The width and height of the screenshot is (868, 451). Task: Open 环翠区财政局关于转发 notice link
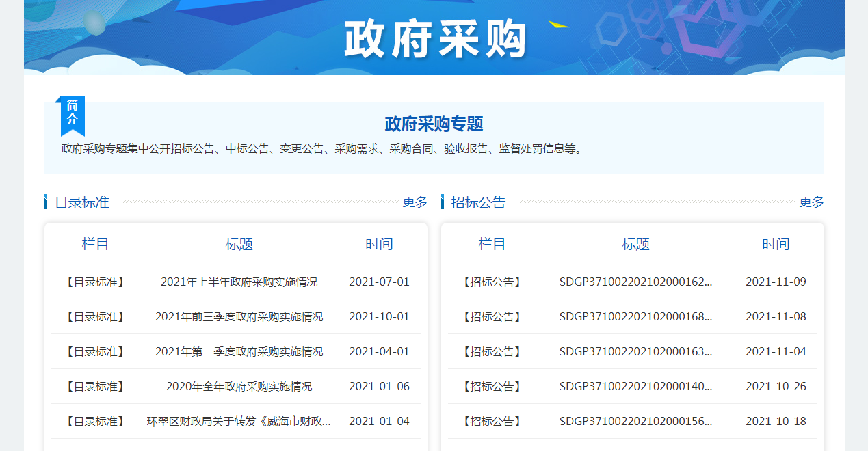coord(239,421)
